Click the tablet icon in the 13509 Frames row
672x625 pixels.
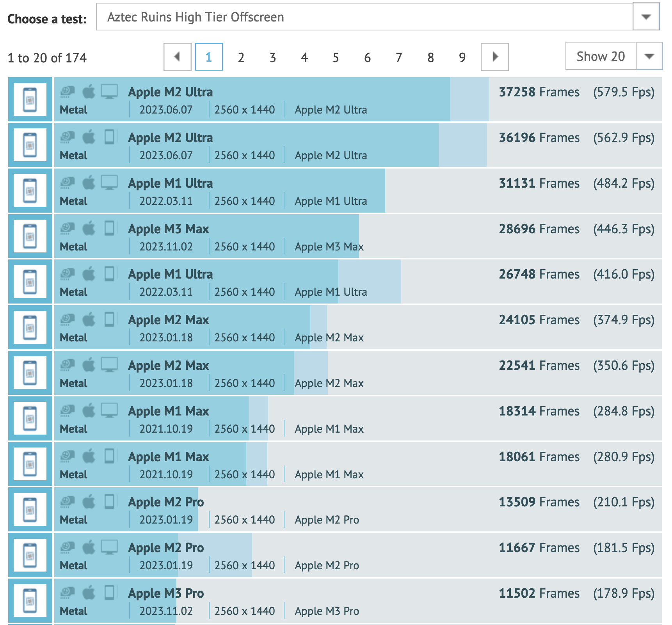pyautogui.click(x=109, y=501)
